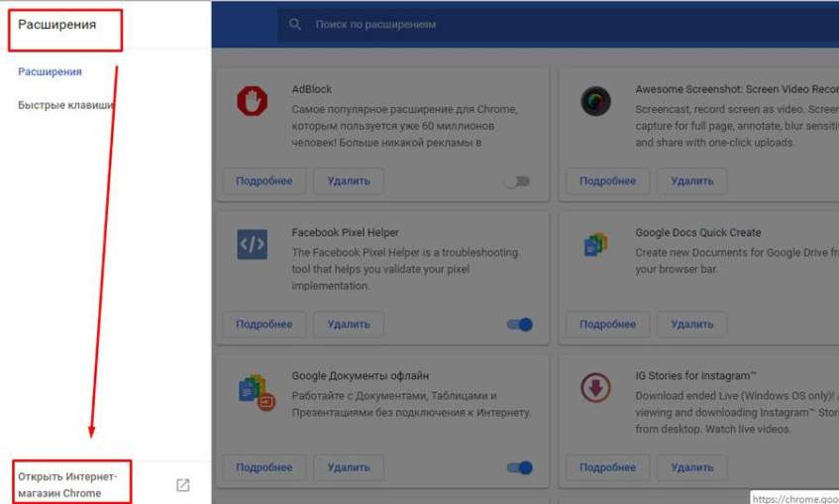Viewport: 839px width, 504px height.
Task: Click the search magnifier icon
Action: [x=295, y=24]
